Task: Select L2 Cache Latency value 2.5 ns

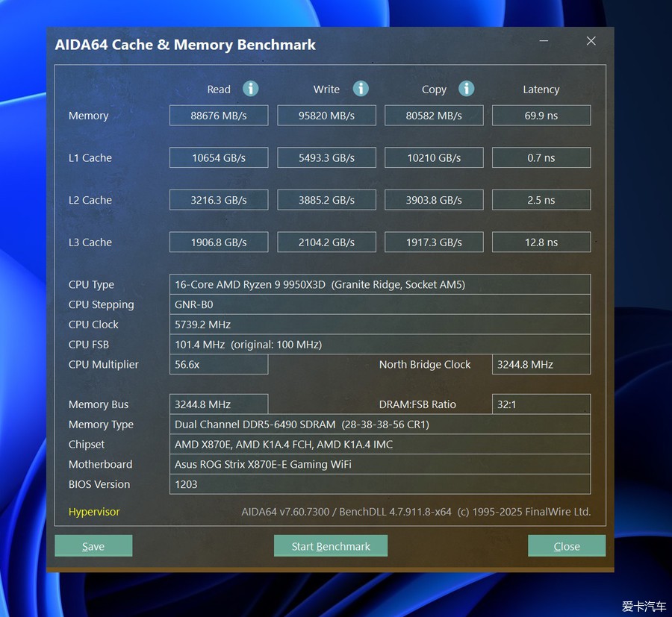Action: click(x=541, y=200)
